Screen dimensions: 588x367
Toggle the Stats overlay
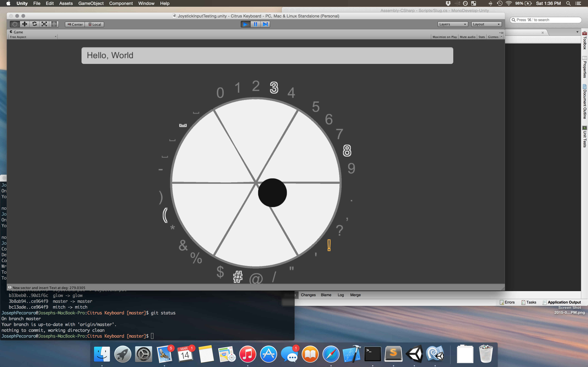481,37
